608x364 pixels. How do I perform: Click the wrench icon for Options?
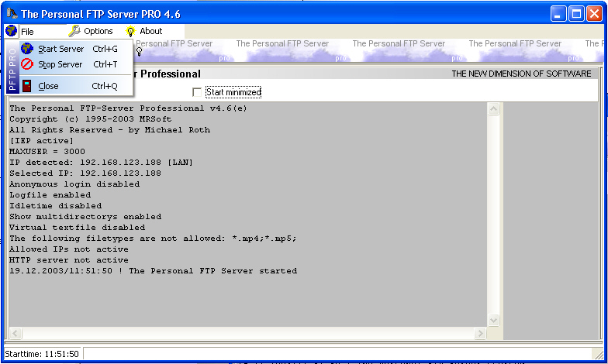click(74, 31)
